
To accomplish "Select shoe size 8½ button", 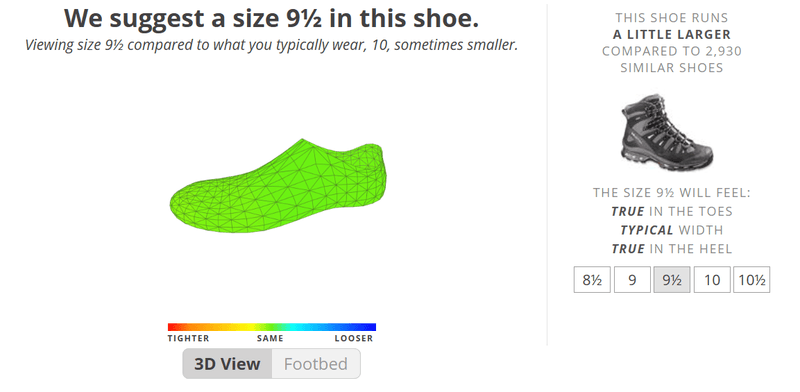I will (x=592, y=280).
